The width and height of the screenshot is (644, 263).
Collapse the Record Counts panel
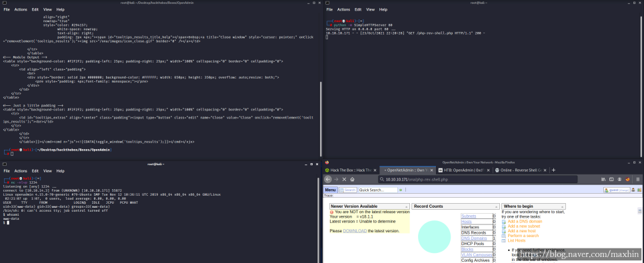pos(496,207)
